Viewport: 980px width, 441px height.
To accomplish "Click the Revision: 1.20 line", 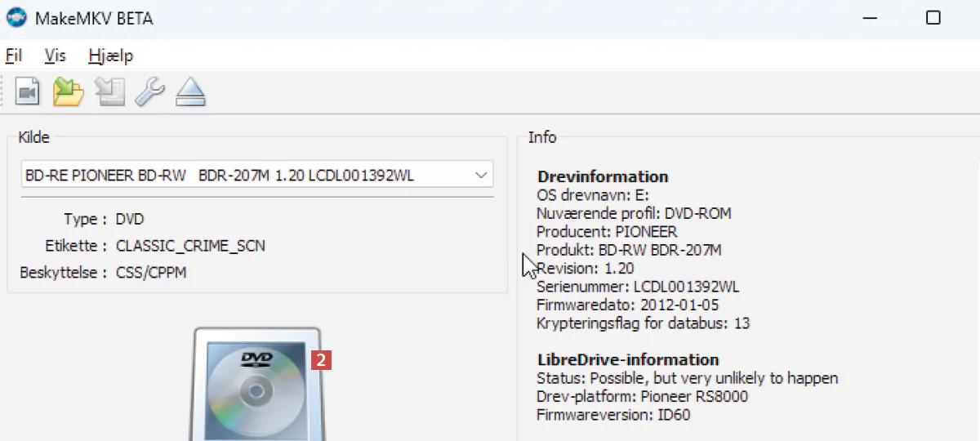I will pyautogui.click(x=586, y=268).
